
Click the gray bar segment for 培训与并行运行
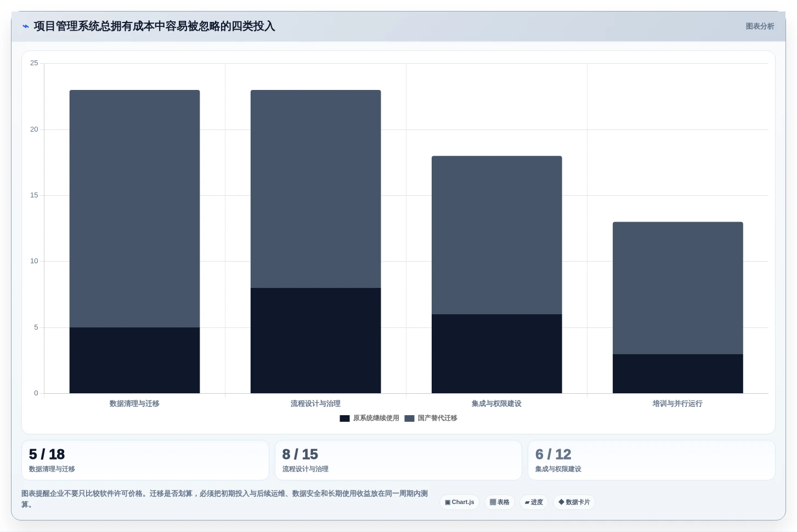pos(677,288)
